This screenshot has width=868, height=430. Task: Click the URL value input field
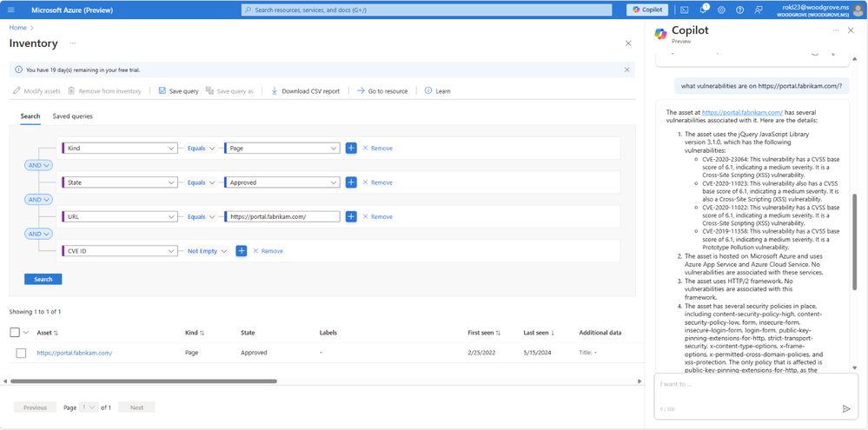[282, 217]
